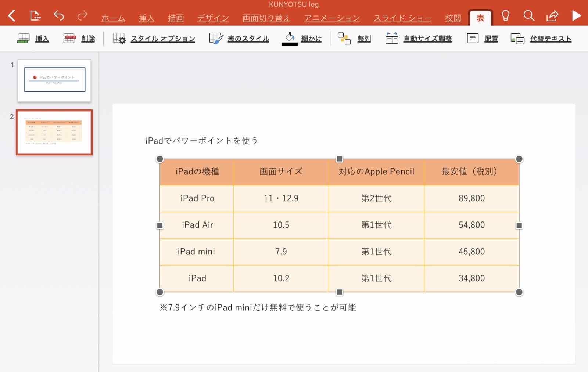The height and width of the screenshot is (372, 588).
Task: Click the '34,800' price cell
Action: tap(472, 278)
